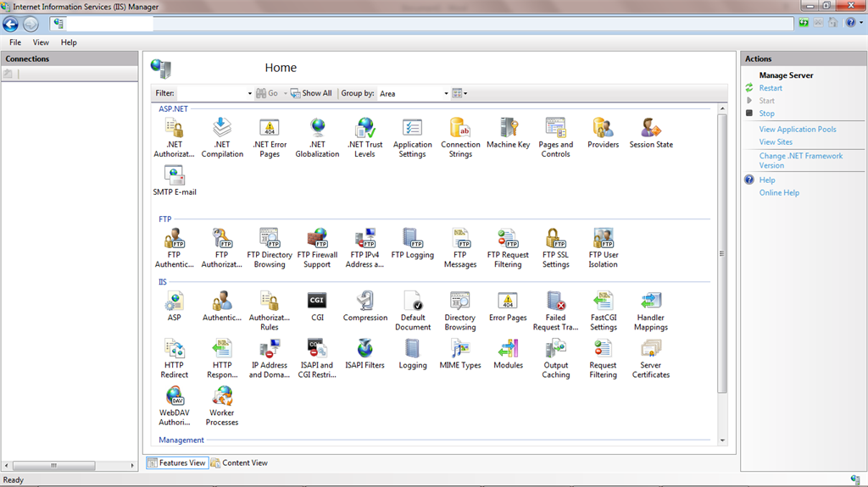Open FTP Logging feature
Image resolution: width=868 pixels, height=487 pixels.
413,244
